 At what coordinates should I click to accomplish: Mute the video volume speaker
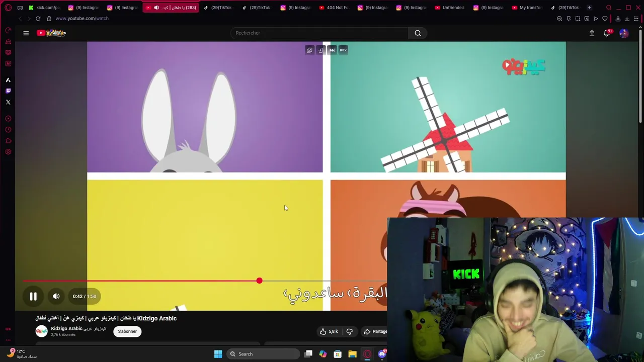pos(56,297)
